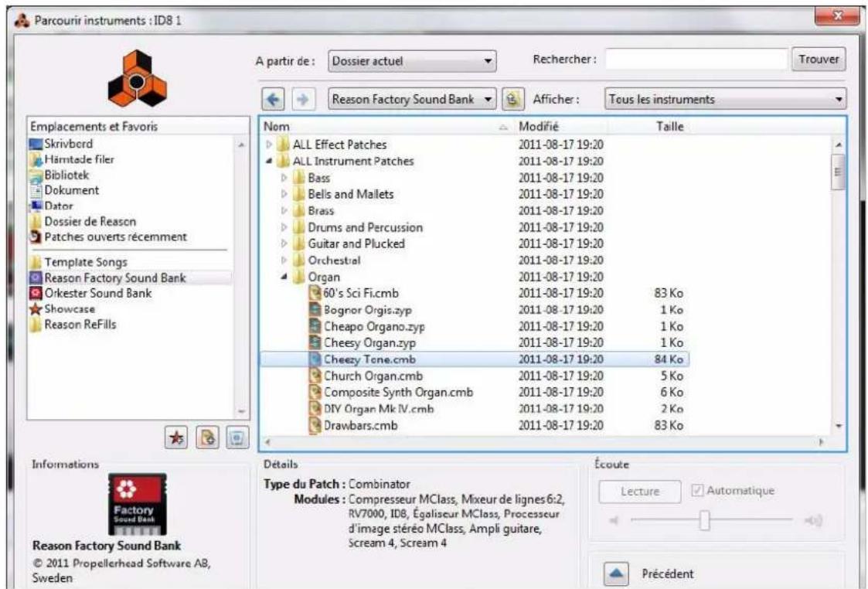Click the rightmost button under favorites list
868x589 pixels.
coord(237,437)
